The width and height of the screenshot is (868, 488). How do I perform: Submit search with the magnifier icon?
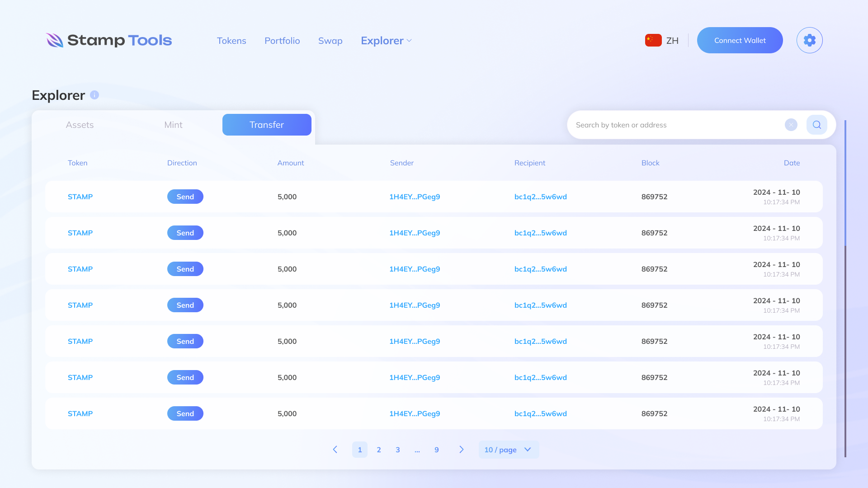[x=817, y=125]
